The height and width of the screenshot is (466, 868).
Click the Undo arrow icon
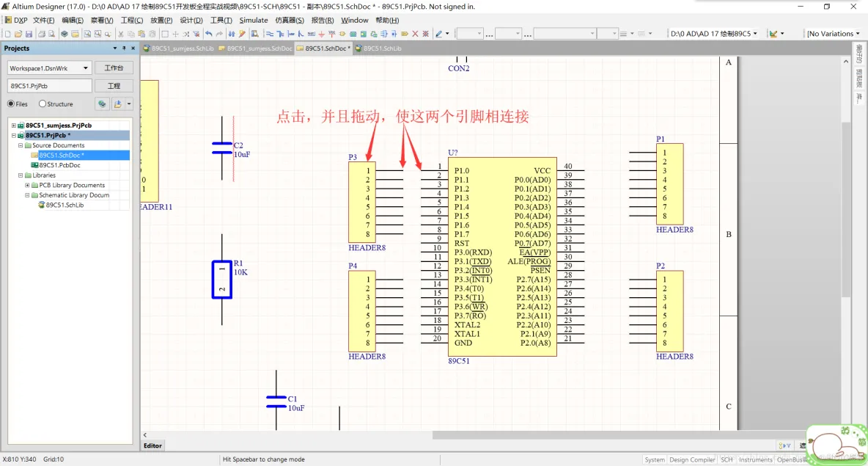tap(209, 34)
